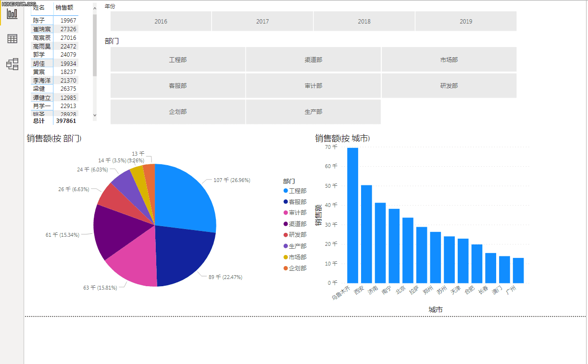Select 研发部 in department slicer
Image resolution: width=588 pixels, height=364 pixels.
(449, 85)
